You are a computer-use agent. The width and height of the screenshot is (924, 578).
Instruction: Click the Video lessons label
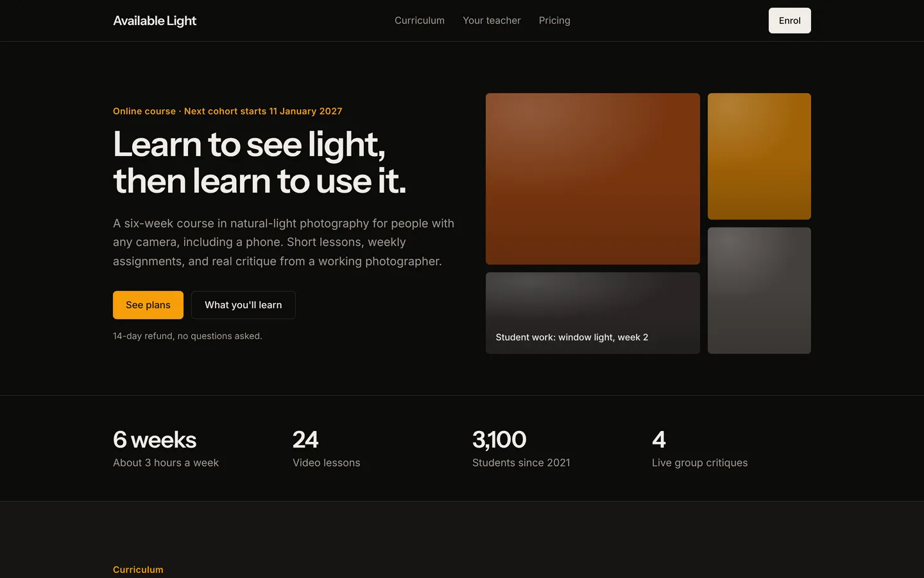point(327,463)
